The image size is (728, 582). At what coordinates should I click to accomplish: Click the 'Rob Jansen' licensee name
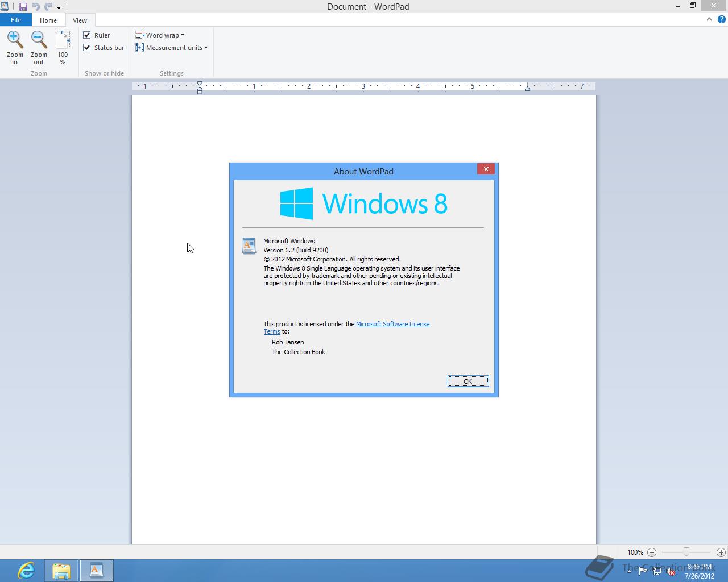click(288, 342)
